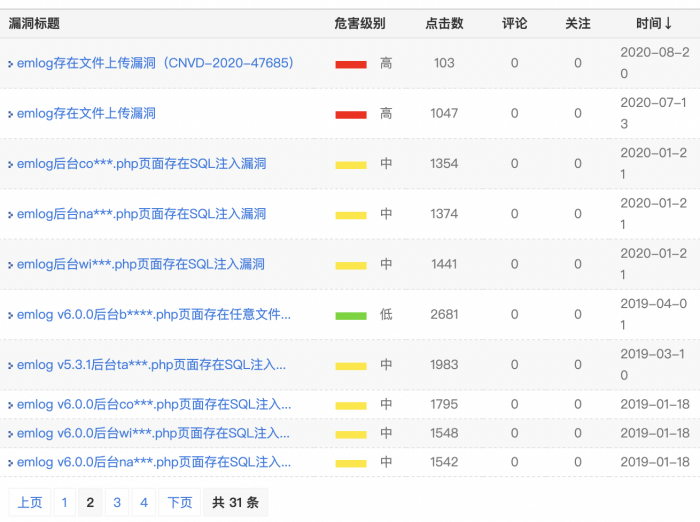Click the 点击数 column header

click(444, 23)
